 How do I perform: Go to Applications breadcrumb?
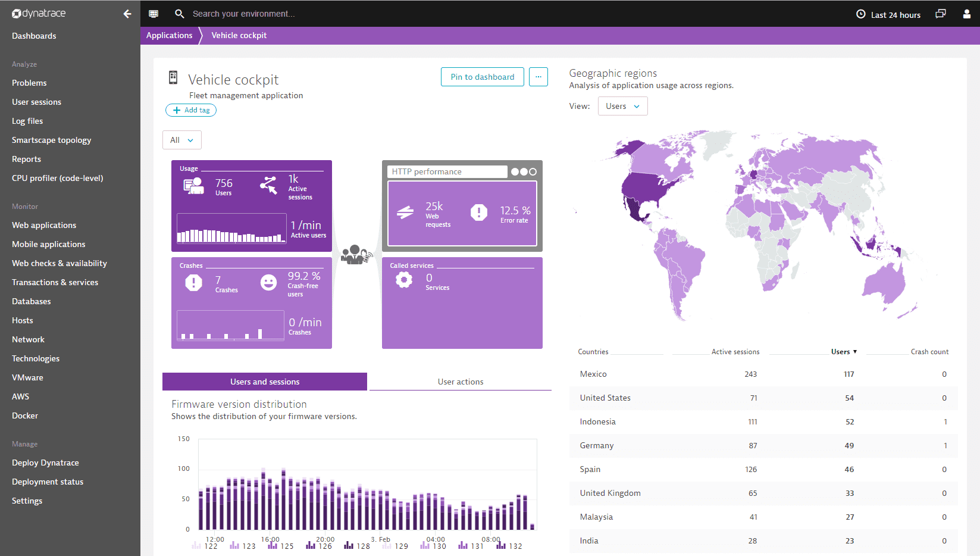[x=170, y=35]
